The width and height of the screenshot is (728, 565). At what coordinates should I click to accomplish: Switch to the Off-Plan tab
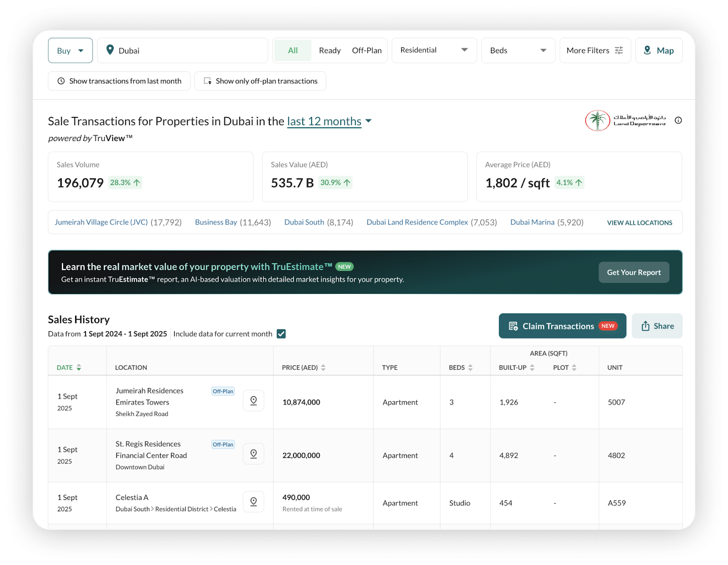pyautogui.click(x=367, y=50)
